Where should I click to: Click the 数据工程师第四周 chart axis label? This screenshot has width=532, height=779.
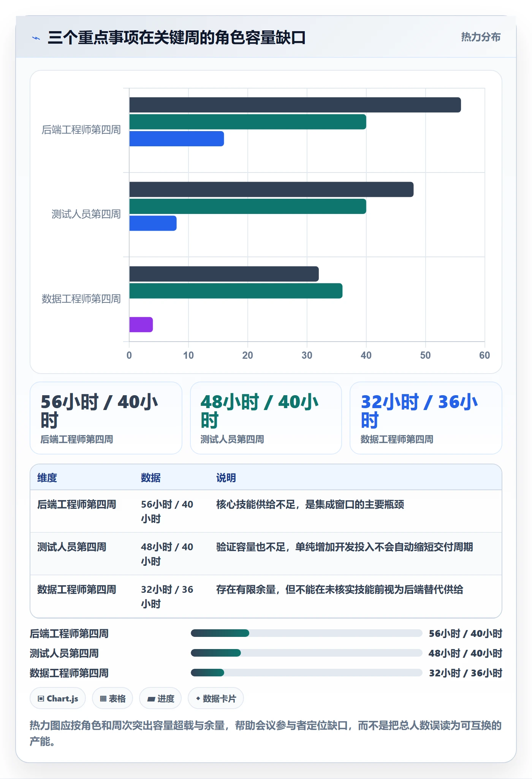(x=81, y=299)
